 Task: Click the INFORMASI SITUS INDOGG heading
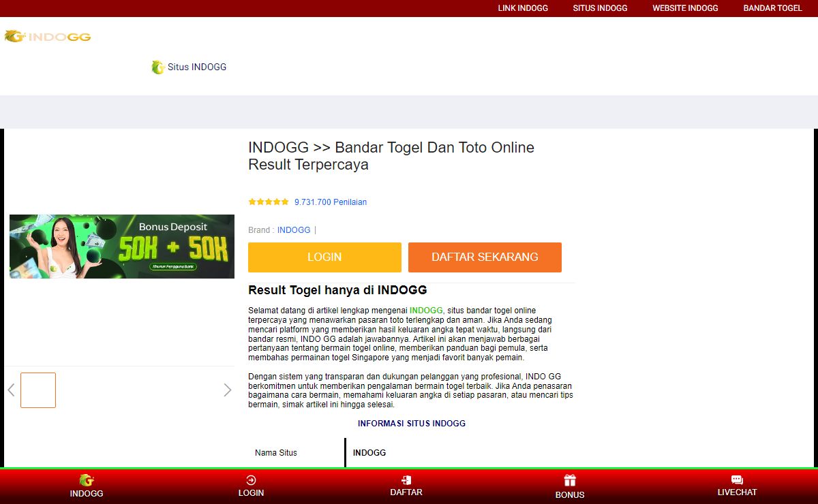coord(412,424)
